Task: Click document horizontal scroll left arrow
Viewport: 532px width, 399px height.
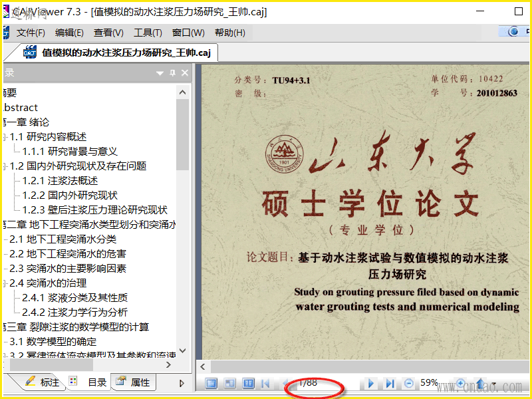Action: click(x=203, y=366)
